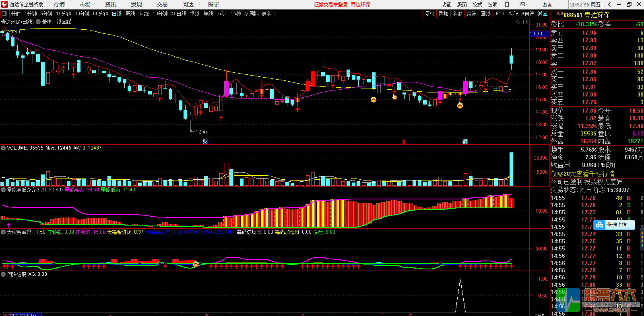Click the mobile phone icon in top bar
The image size is (644, 316).
pos(507,4)
